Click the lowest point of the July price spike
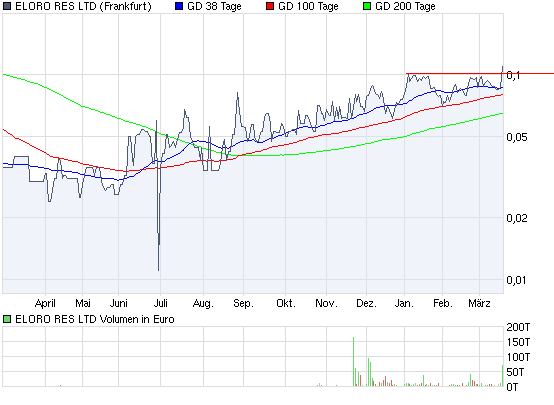554x405 pixels. tap(158, 270)
